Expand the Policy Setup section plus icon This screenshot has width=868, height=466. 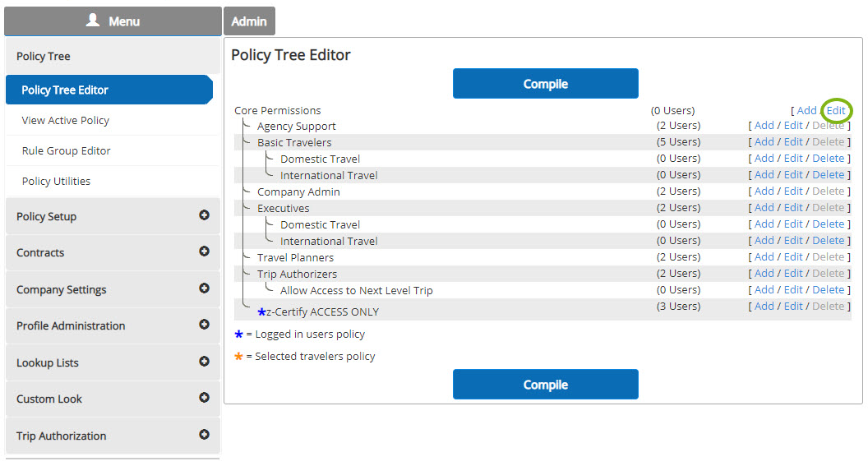(204, 215)
